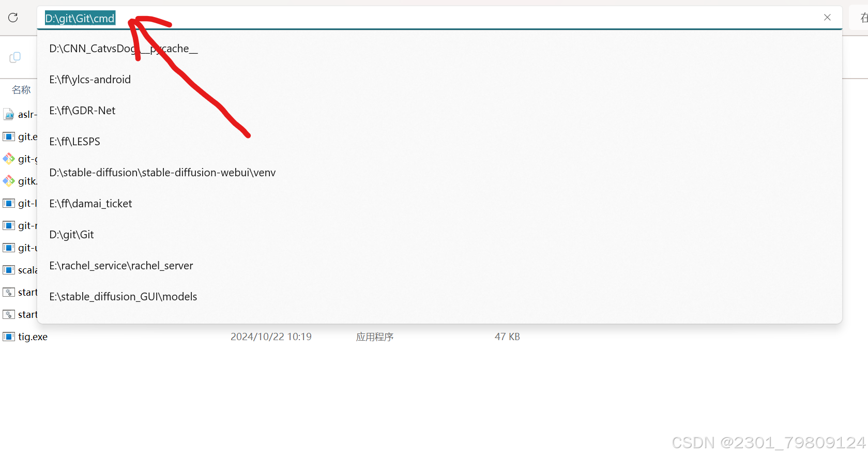Select the E:\ff\LESPS suggestion
Image resolution: width=868 pixels, height=458 pixels.
coord(439,142)
